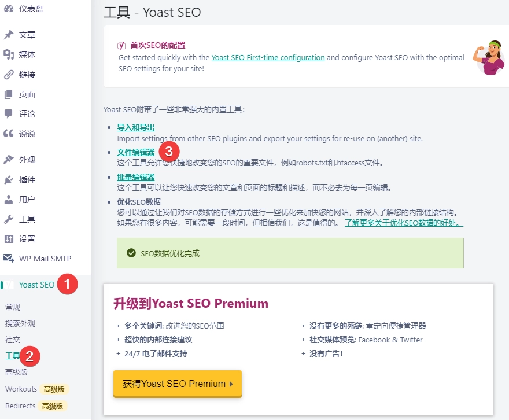Click the 没有广告! feature text

326,353
